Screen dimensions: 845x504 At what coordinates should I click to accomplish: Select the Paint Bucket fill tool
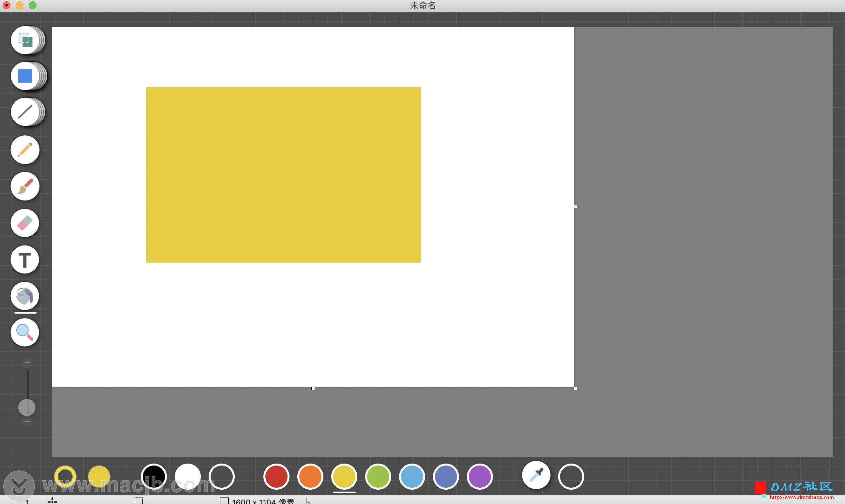[25, 296]
